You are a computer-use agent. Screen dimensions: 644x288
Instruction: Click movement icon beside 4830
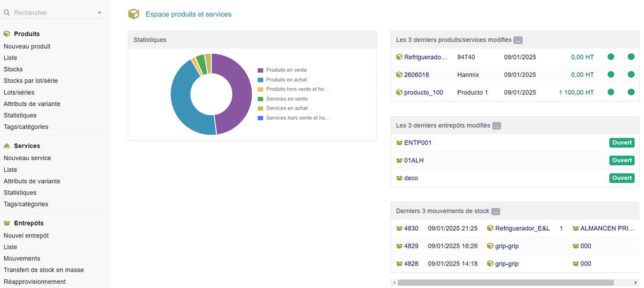coord(399,228)
